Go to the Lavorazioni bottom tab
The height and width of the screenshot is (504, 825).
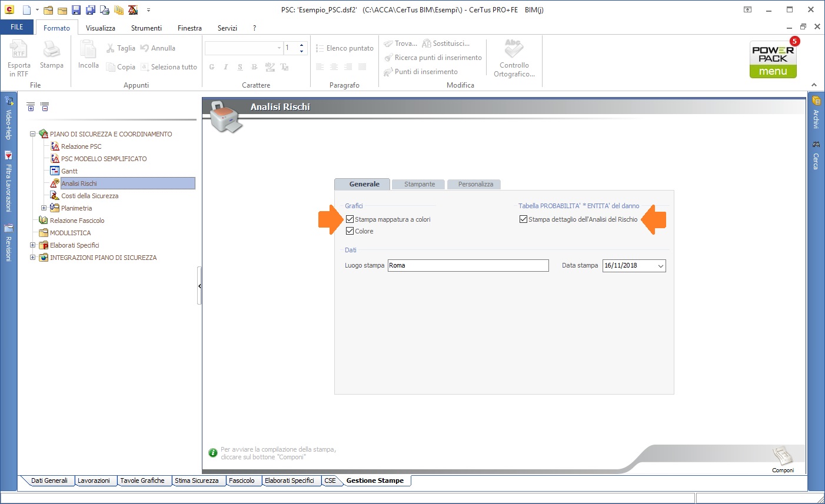[94, 480]
